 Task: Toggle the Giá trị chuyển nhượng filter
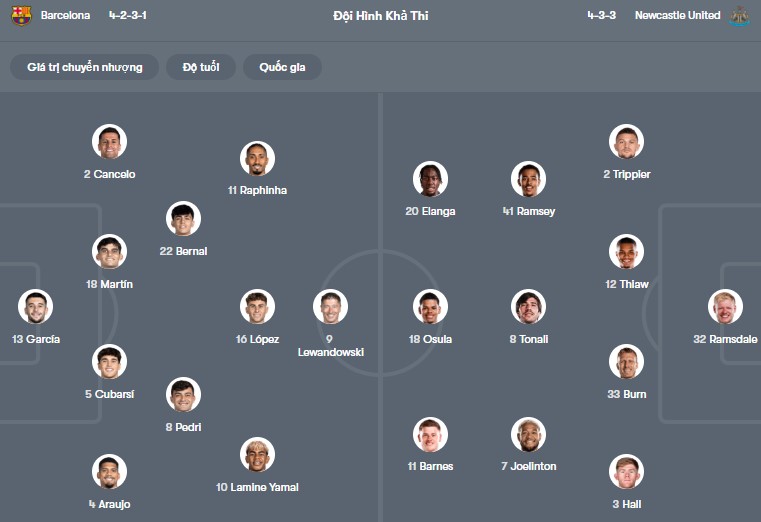tap(85, 67)
